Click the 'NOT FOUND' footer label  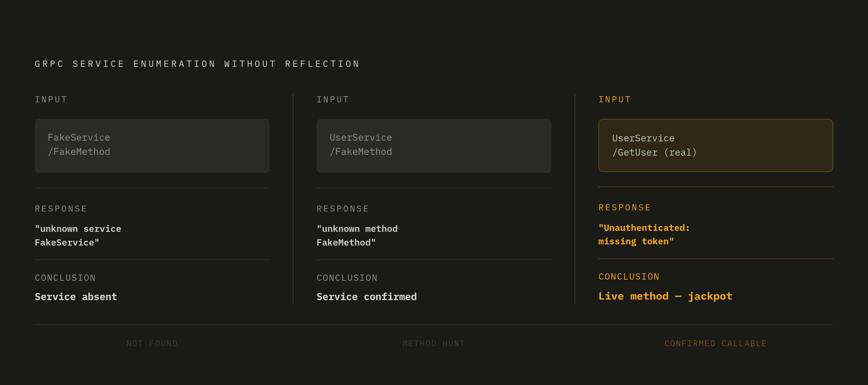[152, 344]
